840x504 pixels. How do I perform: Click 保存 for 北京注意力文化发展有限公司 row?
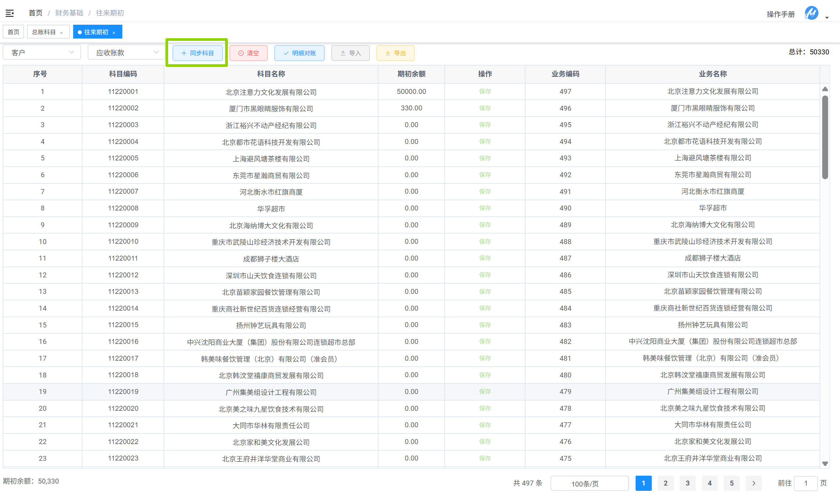click(x=485, y=91)
